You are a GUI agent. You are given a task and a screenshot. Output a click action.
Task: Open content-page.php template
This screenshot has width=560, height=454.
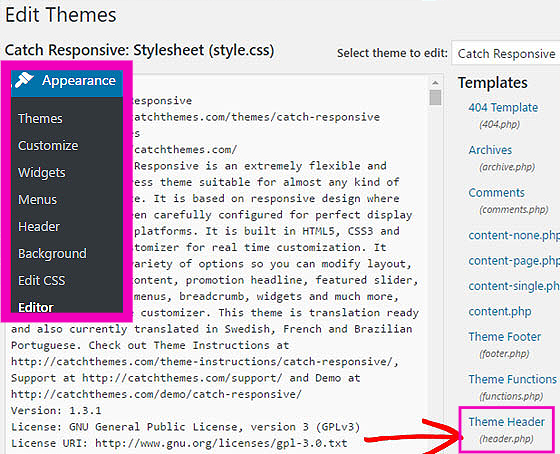coord(514,261)
